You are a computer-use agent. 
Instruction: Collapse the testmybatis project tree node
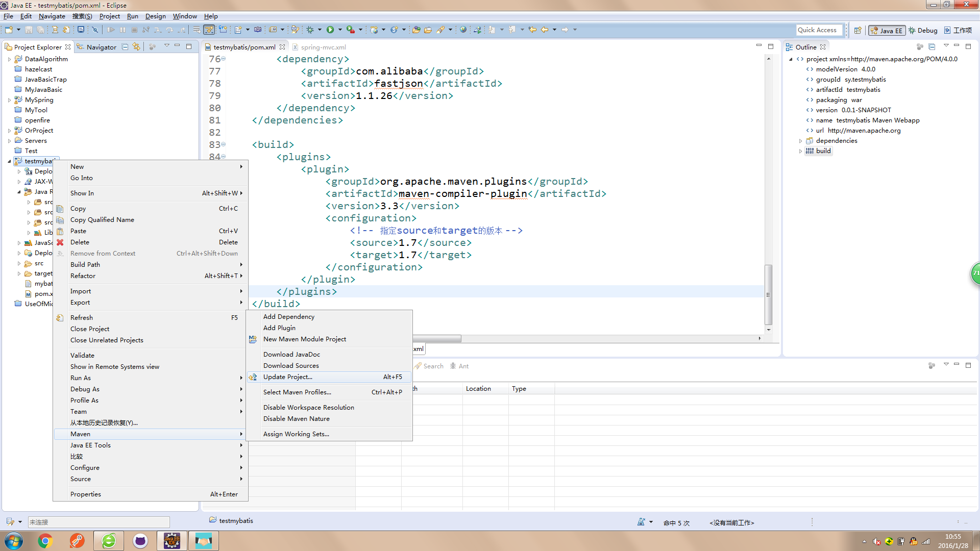click(x=9, y=161)
